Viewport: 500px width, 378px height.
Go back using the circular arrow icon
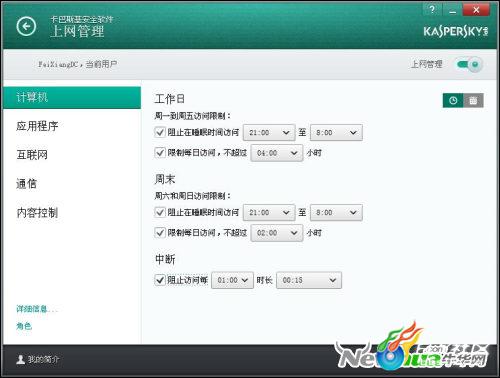point(26,26)
